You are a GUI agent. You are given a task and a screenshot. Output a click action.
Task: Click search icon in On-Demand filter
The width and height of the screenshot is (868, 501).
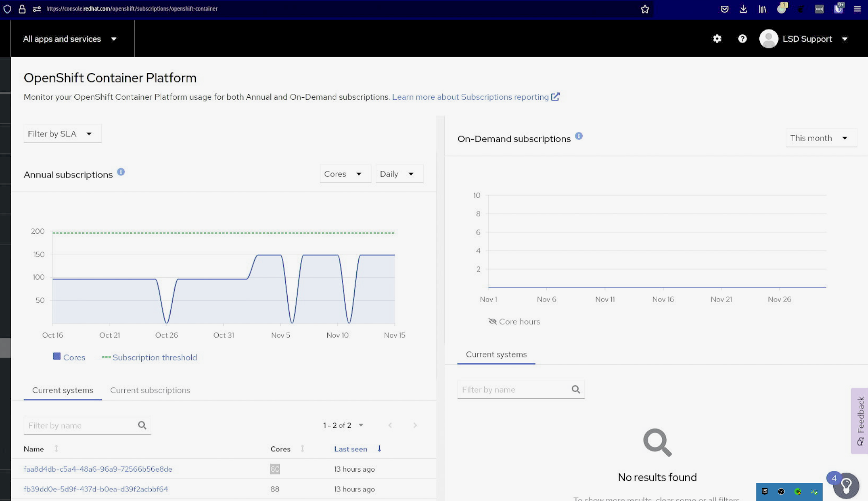click(576, 389)
